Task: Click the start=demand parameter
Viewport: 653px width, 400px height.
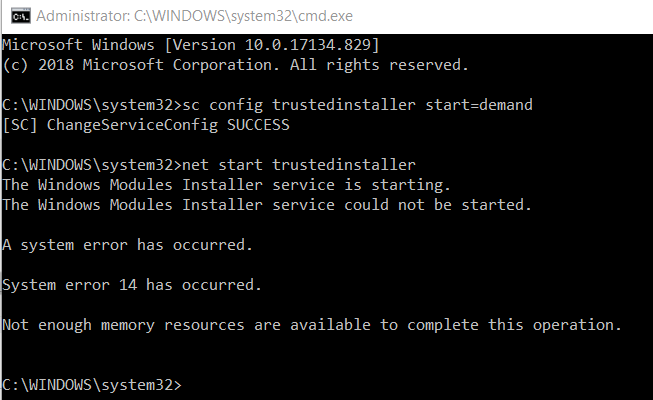Action: [479, 105]
